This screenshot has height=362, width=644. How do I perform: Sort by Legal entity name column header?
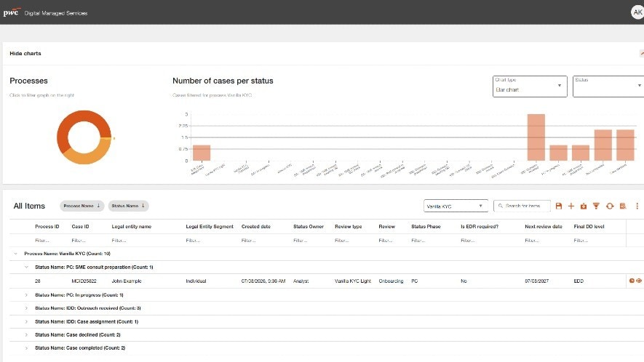click(132, 227)
